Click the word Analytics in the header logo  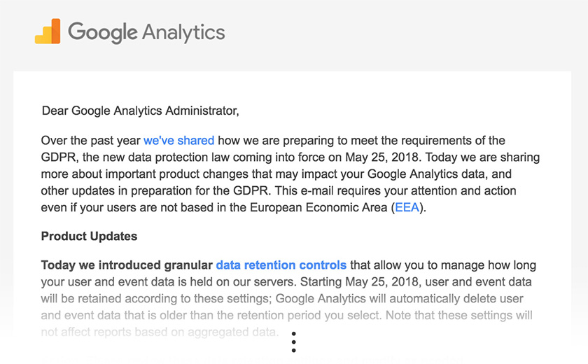[x=183, y=32]
